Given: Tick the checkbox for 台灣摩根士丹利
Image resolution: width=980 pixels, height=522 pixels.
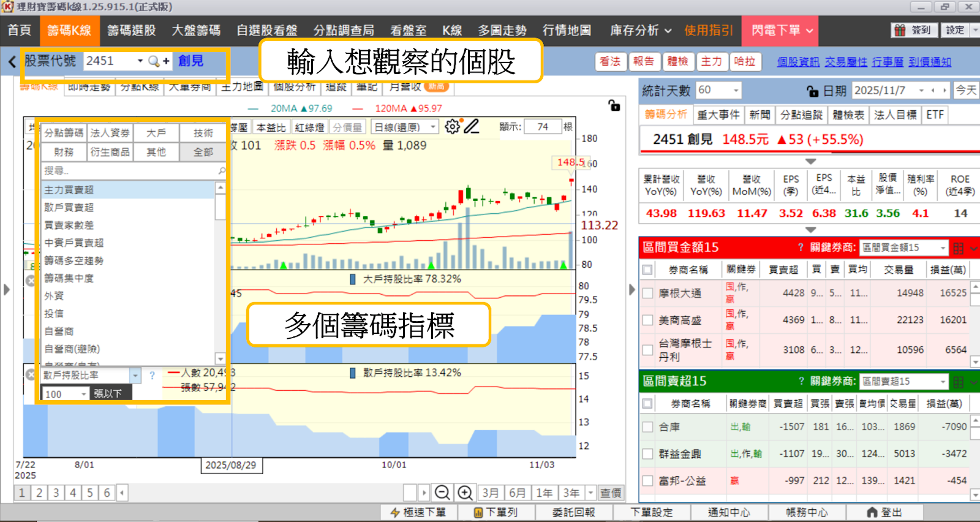Looking at the screenshot, I should click(x=647, y=350).
